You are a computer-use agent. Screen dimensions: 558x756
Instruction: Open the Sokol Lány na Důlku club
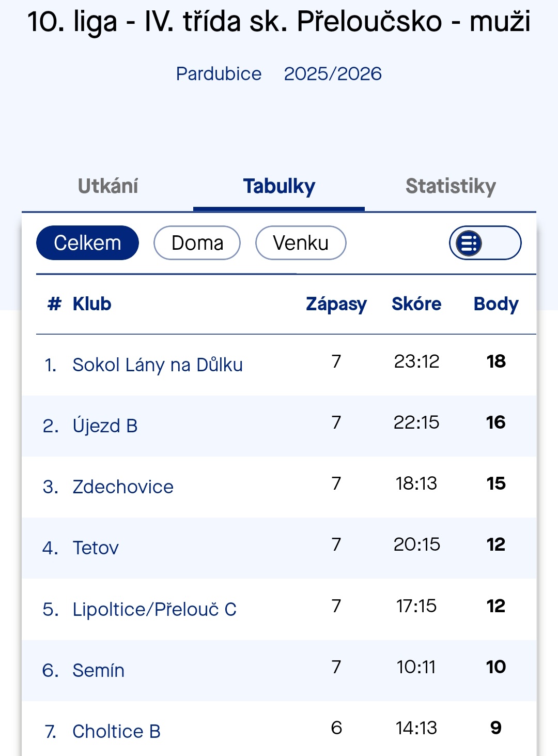click(158, 365)
